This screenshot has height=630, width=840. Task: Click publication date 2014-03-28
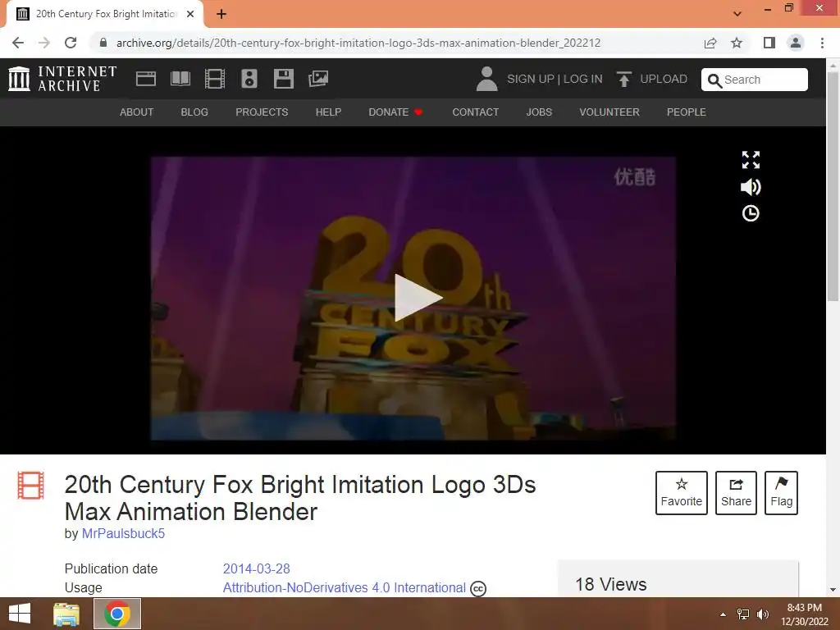point(256,568)
